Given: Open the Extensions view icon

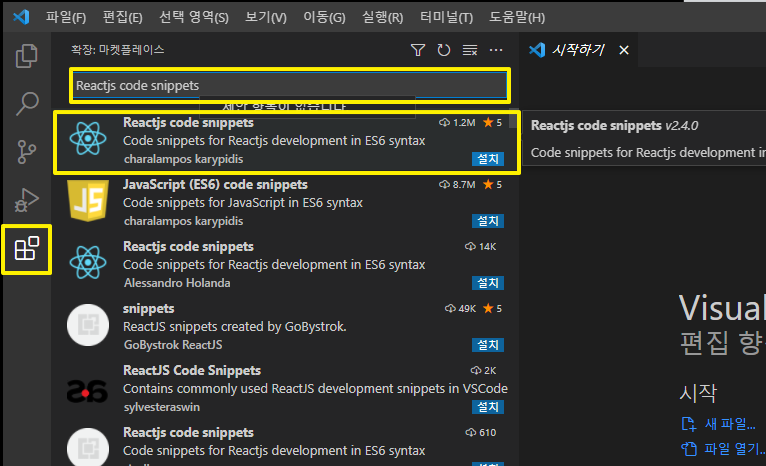Looking at the screenshot, I should point(26,249).
